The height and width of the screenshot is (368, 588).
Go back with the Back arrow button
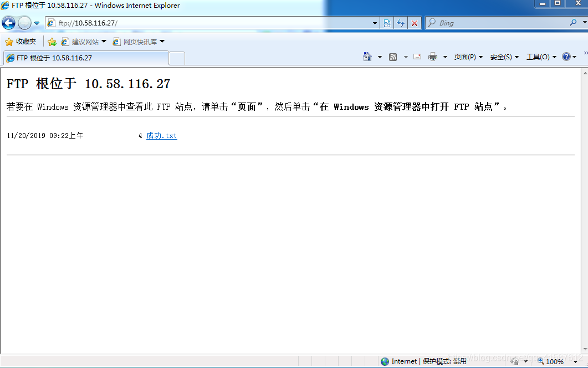click(9, 23)
